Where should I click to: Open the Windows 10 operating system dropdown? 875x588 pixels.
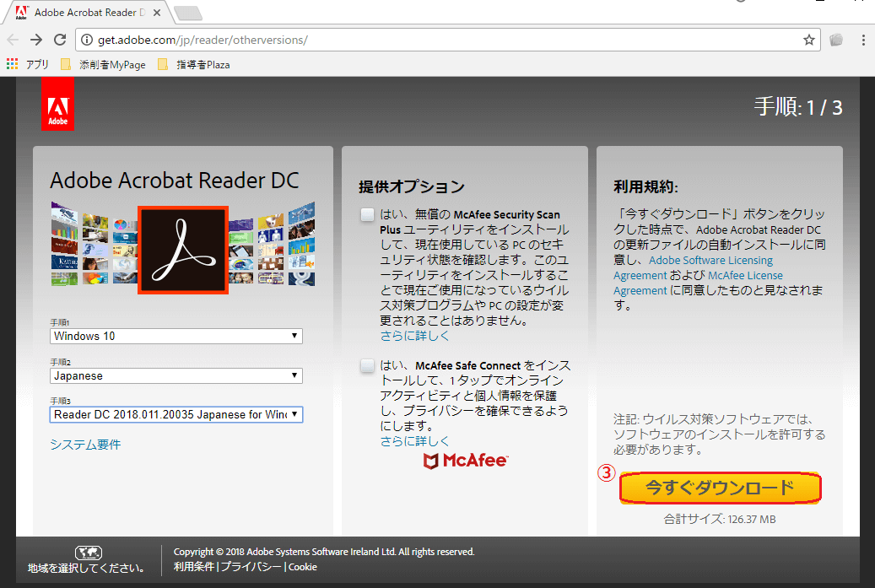[x=176, y=336]
